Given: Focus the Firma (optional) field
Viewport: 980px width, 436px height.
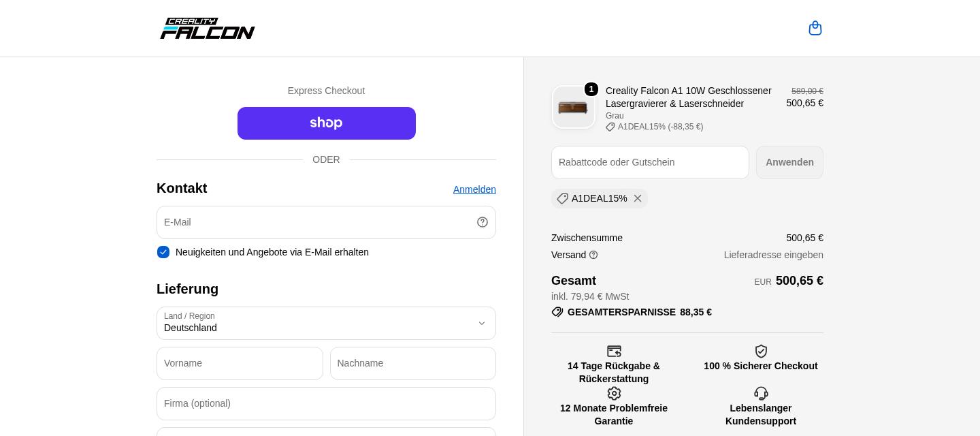Looking at the screenshot, I should click(326, 403).
